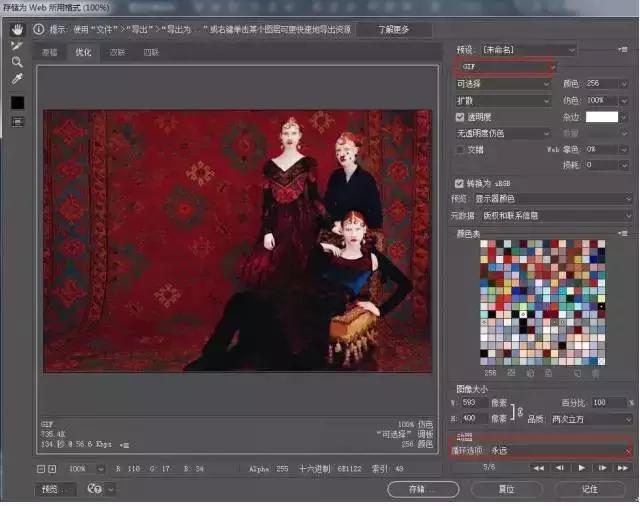Open the 预设 preset dropdown
The width and height of the screenshot is (640, 506).
pos(528,50)
